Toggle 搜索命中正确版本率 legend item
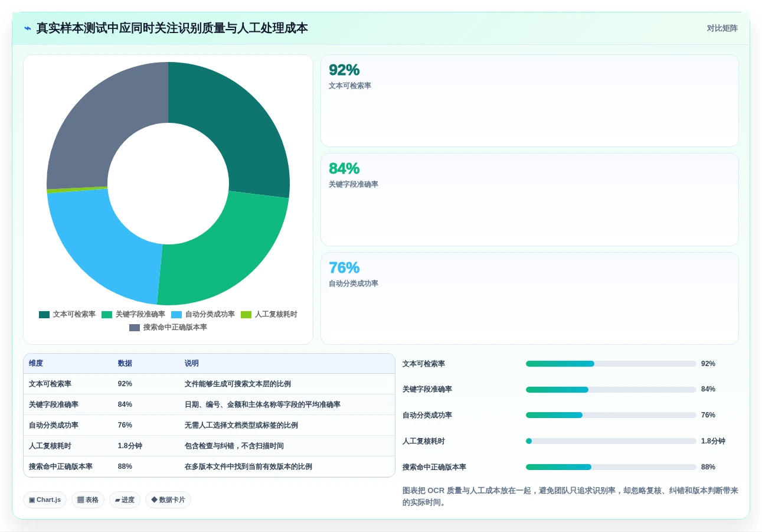The image size is (762, 532). click(x=168, y=328)
